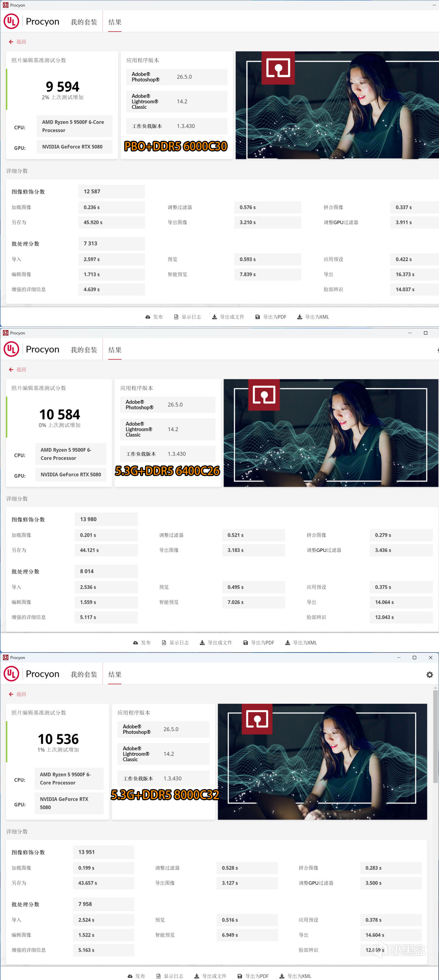This screenshot has height=980, width=439.
Task: Click the UL logo in the 10 584 window
Action: (11, 349)
